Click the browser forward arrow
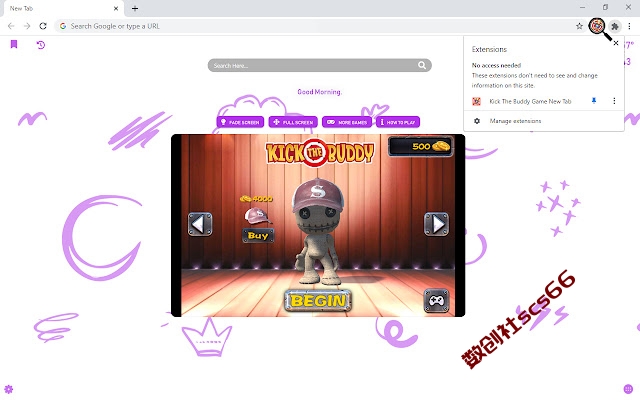The image size is (640, 400). coord(27,26)
